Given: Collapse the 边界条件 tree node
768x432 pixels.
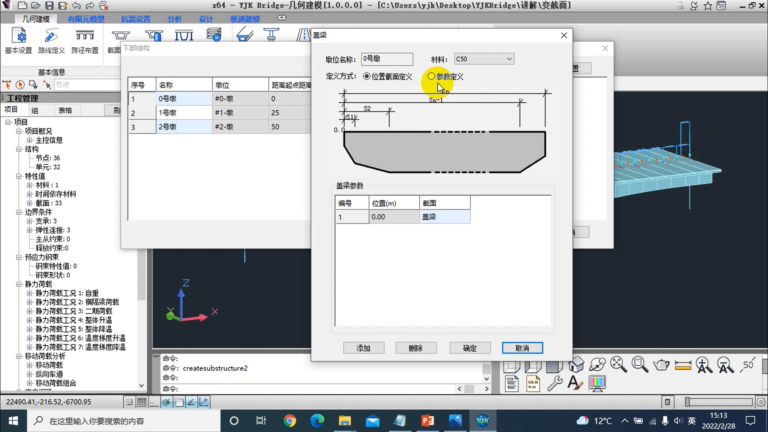Looking at the screenshot, I should point(19,212).
